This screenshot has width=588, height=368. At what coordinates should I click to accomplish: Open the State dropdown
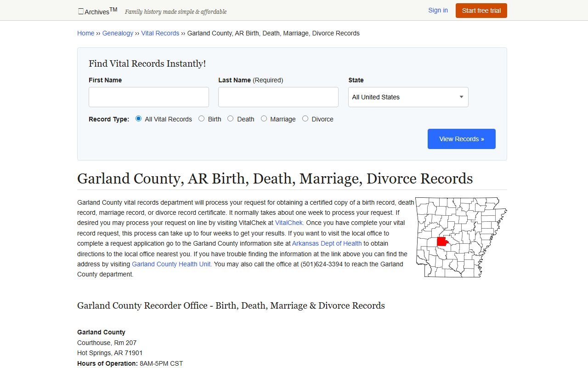408,97
